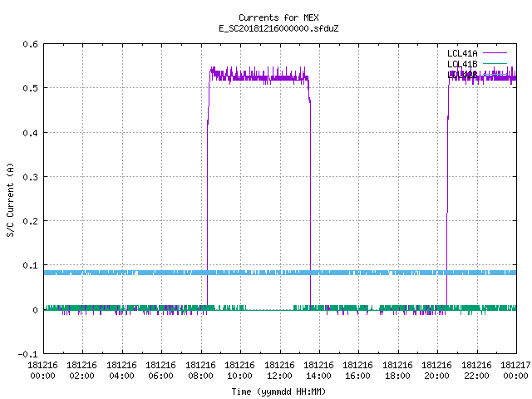Click the "Currents for MEX" chart title
The height and width of the screenshot is (399, 532).
pyautogui.click(x=278, y=17)
